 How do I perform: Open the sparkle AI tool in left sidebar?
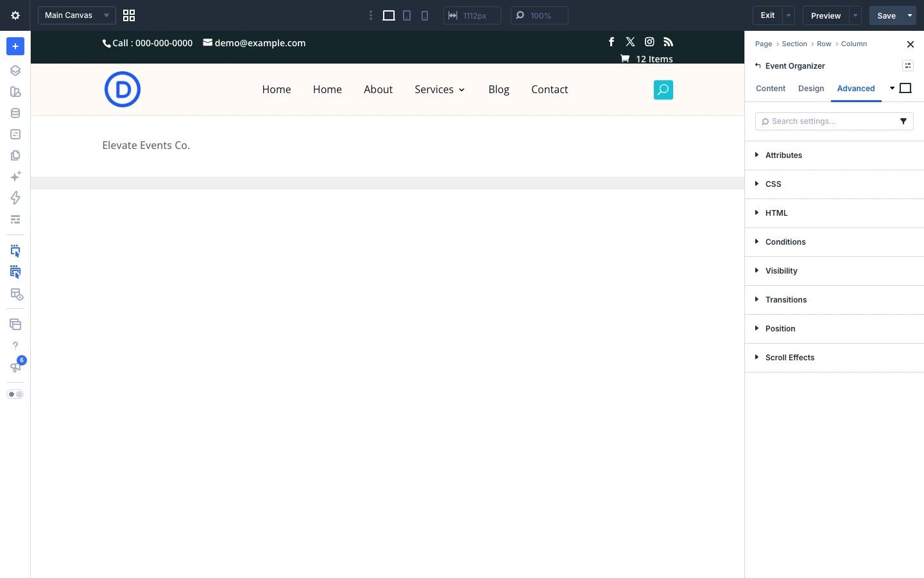pyautogui.click(x=15, y=177)
